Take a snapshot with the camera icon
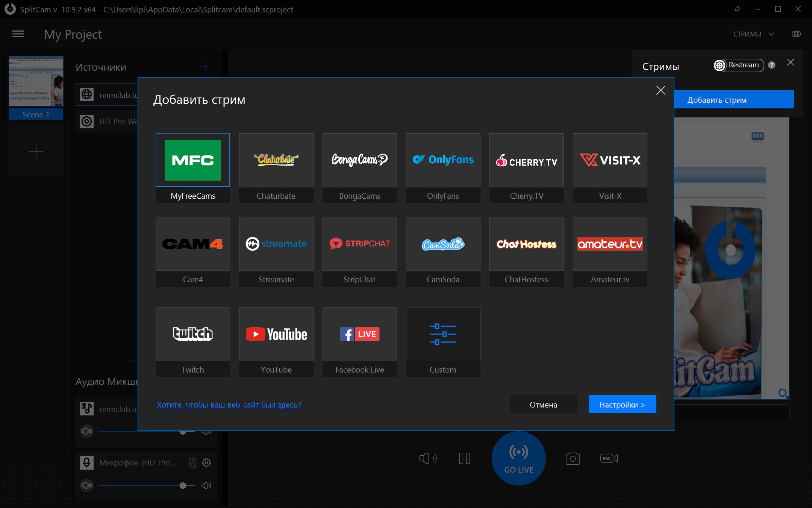Screen dimensions: 812x508 (x=573, y=458)
